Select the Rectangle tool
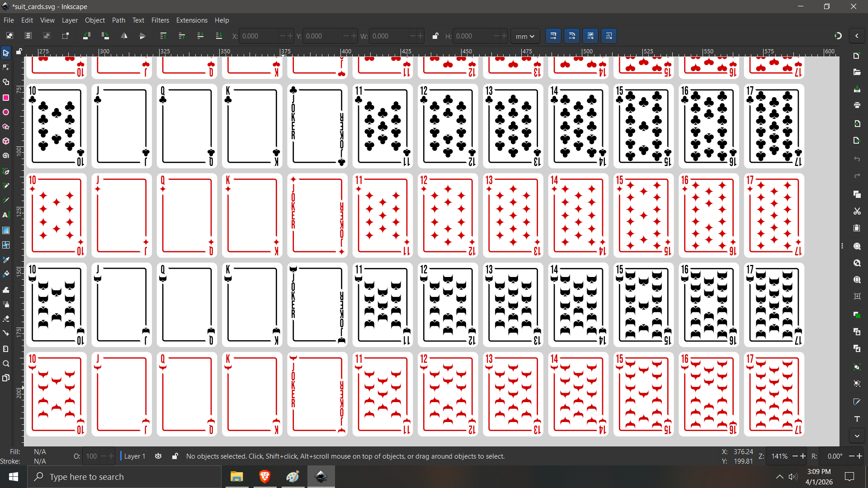This screenshot has height=488, width=868. [6, 98]
